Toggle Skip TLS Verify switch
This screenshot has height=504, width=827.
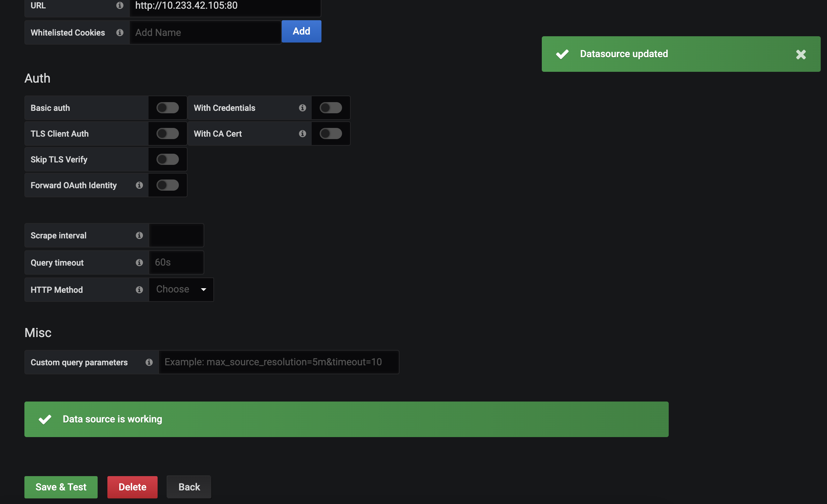(167, 159)
